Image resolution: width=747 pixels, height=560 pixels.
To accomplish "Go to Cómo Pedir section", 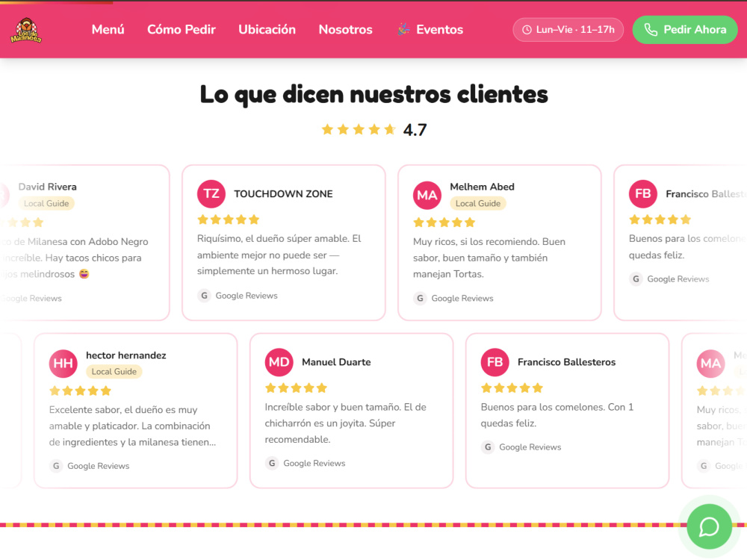I will 182,30.
